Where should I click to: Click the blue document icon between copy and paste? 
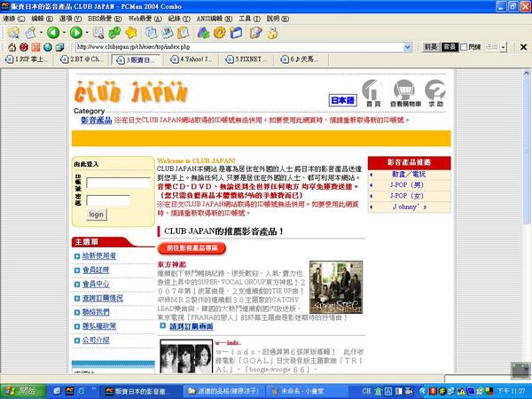click(168, 33)
